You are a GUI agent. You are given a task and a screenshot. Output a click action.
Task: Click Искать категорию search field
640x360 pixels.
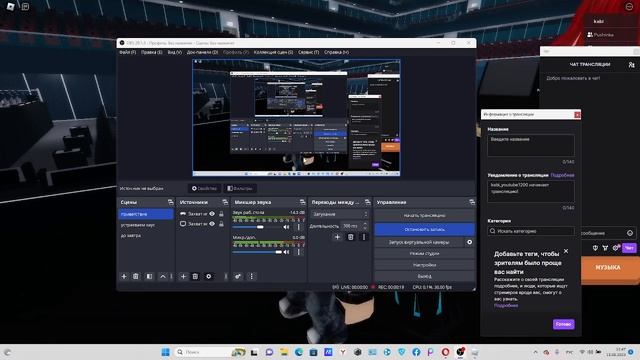[x=531, y=231]
